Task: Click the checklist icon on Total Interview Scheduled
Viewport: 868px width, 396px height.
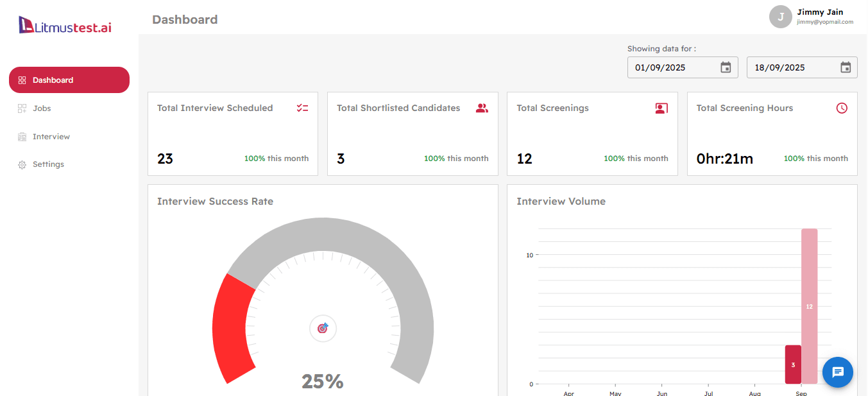Action: pos(302,108)
